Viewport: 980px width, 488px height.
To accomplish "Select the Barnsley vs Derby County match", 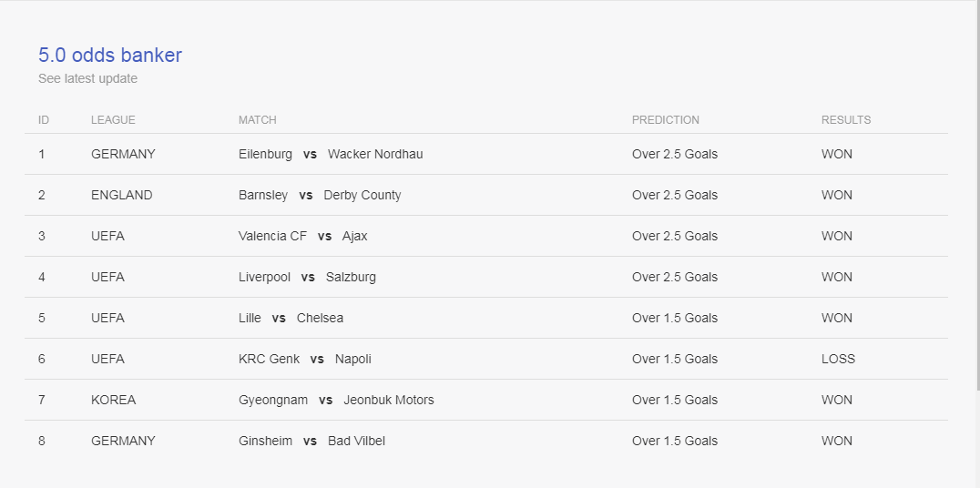I will click(x=320, y=195).
